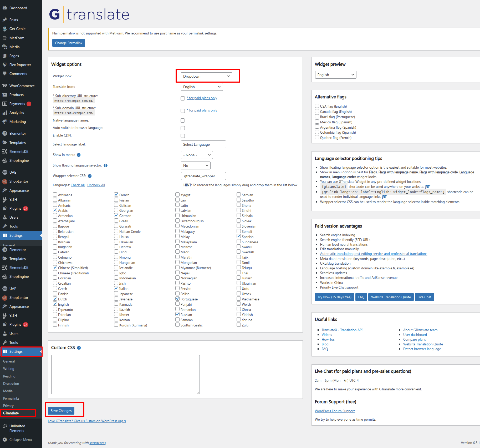Click the Pages icon in sidebar
This screenshot has width=480, height=448.
pos(5,56)
